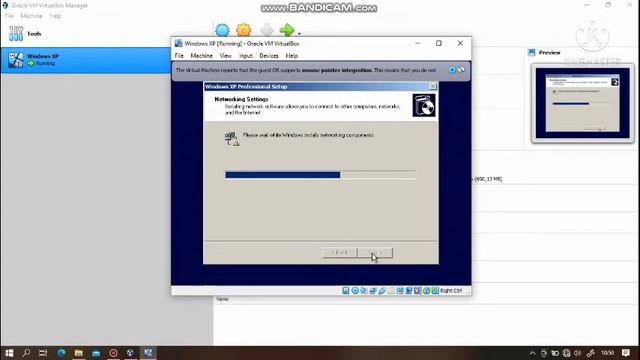
Task: Open the Machine menu in VirtualBox Manager
Action: pyautogui.click(x=31, y=16)
